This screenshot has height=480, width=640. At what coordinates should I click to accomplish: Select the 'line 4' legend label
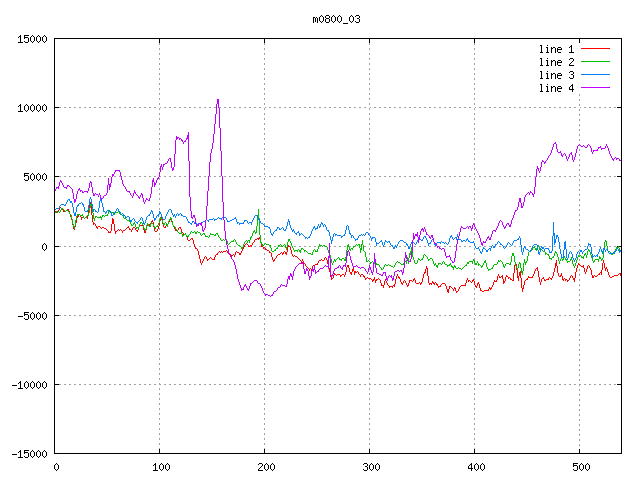pos(557,88)
